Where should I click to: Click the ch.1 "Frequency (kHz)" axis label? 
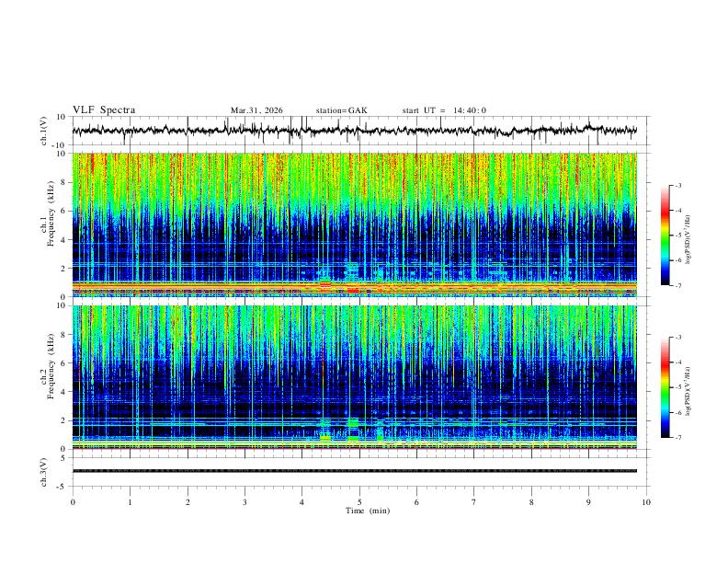tap(51, 214)
